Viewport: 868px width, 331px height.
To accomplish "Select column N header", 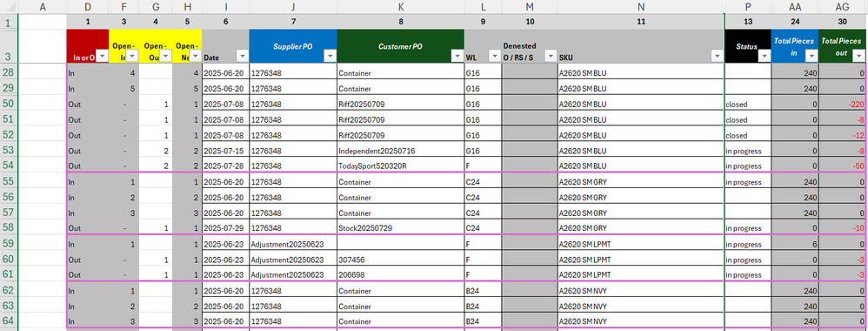I will pos(641,7).
